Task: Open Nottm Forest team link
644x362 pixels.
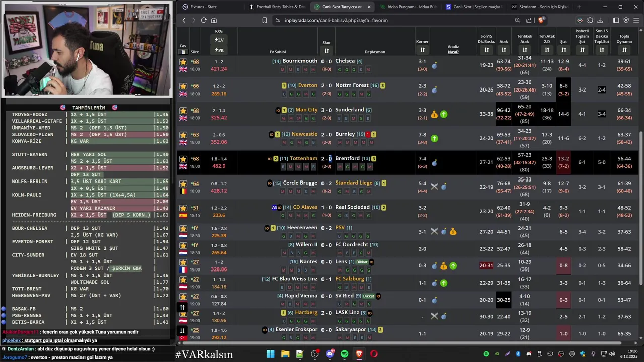Action: pos(352,85)
